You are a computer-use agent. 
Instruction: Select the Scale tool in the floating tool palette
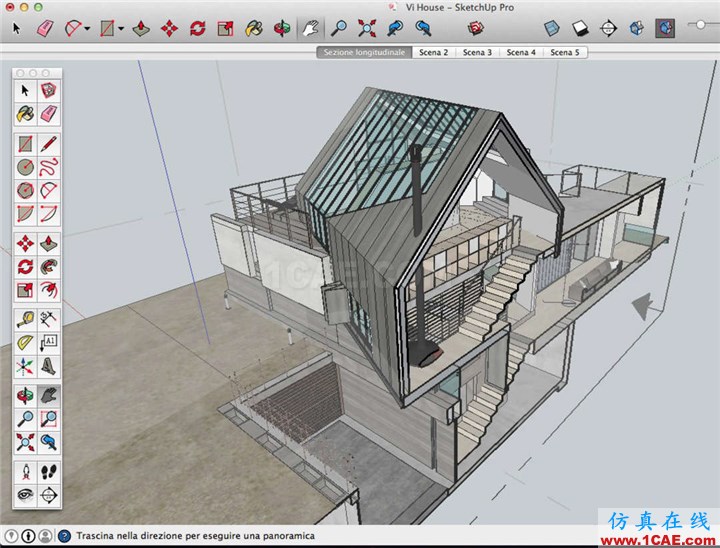(x=25, y=290)
